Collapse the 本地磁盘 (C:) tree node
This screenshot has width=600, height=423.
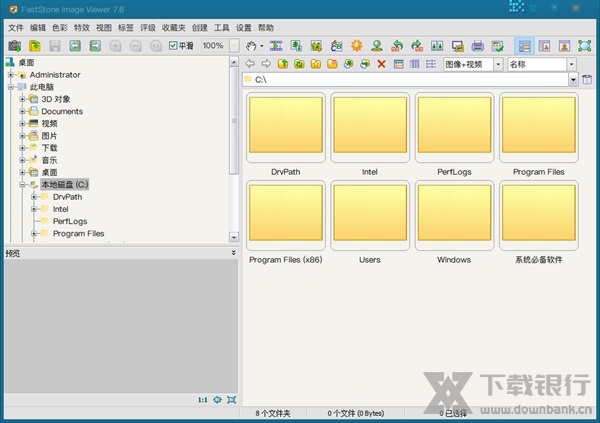click(22, 185)
